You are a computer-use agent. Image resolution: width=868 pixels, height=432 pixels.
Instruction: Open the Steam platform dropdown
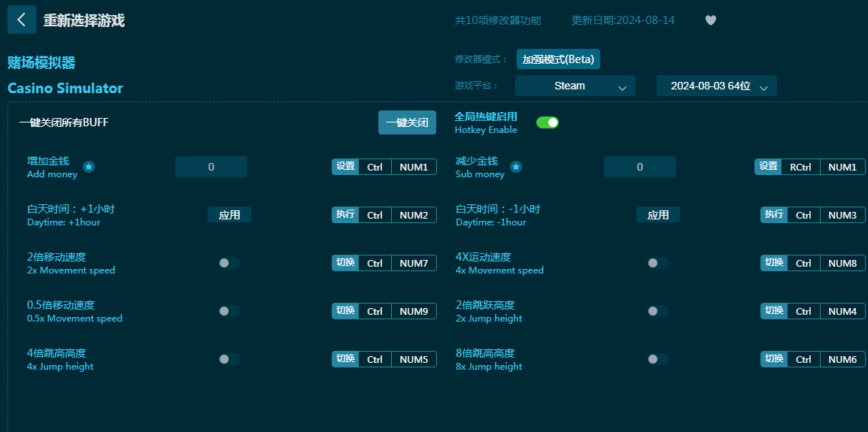point(575,86)
